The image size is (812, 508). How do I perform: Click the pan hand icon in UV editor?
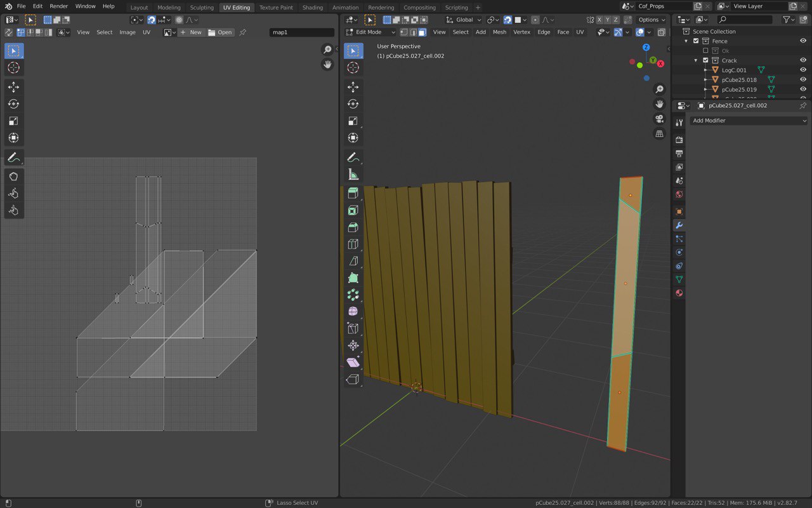[x=327, y=64]
